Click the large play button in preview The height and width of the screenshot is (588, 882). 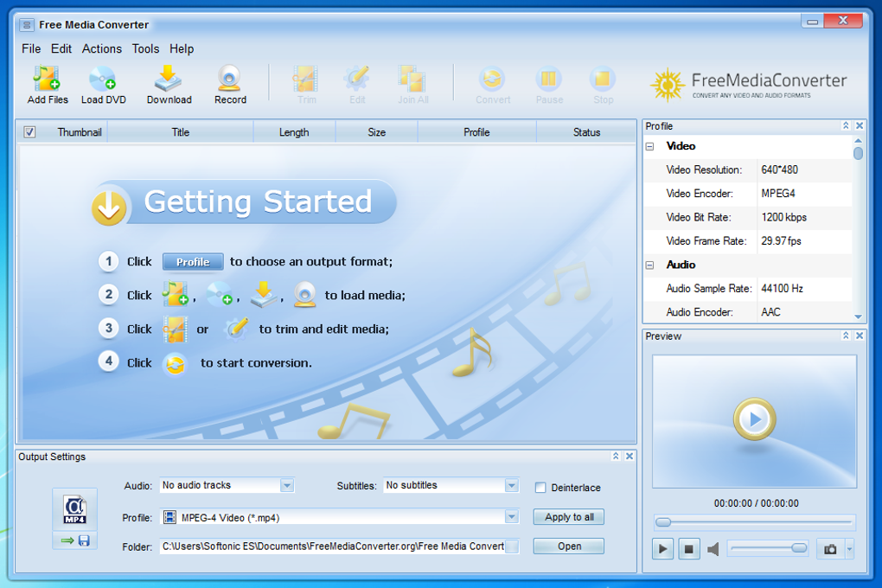point(754,419)
